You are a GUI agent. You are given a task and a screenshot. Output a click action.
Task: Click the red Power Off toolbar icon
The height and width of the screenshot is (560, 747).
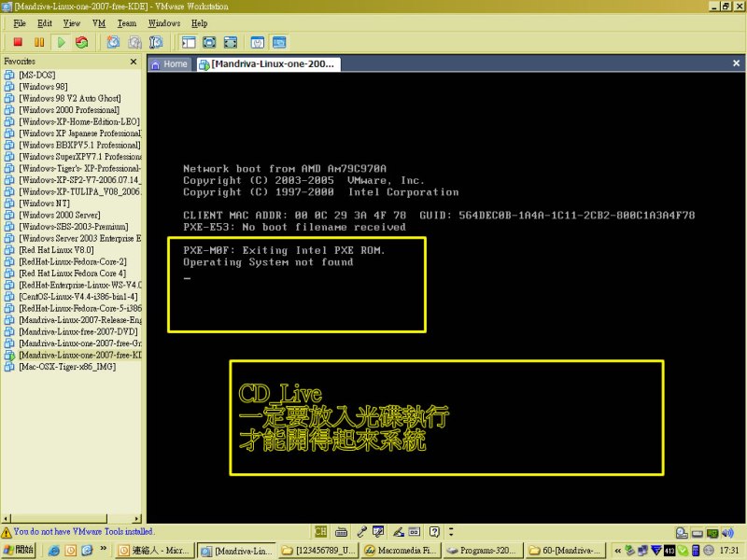(18, 42)
